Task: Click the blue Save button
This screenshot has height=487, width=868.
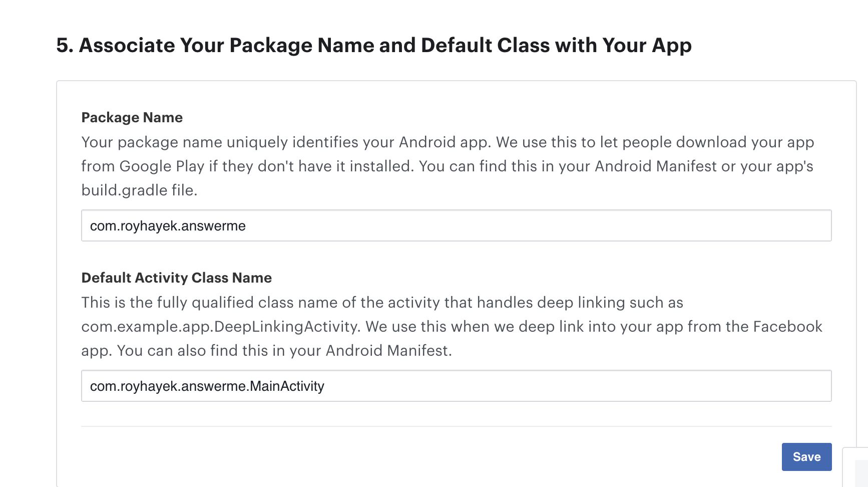Action: (x=806, y=456)
